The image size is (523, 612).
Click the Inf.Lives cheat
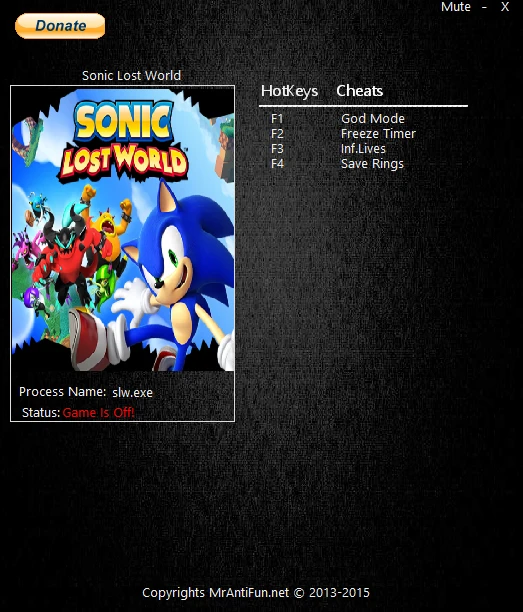click(x=363, y=149)
